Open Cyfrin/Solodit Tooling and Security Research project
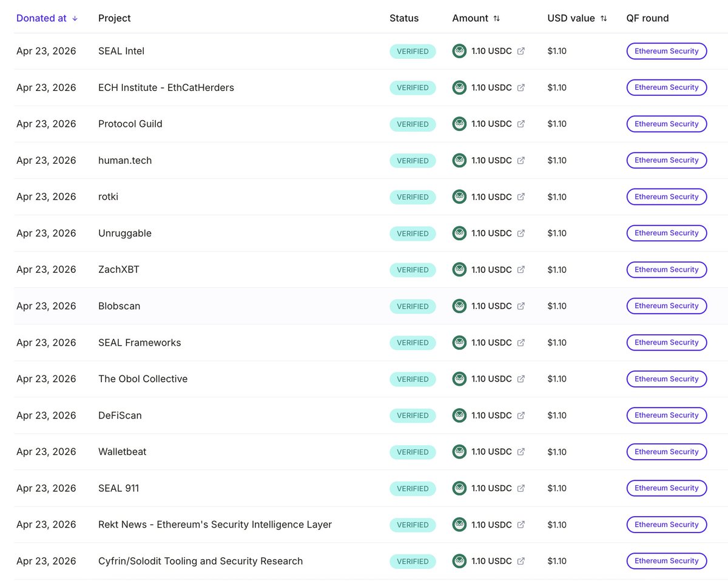The width and height of the screenshot is (728, 581). (x=201, y=560)
